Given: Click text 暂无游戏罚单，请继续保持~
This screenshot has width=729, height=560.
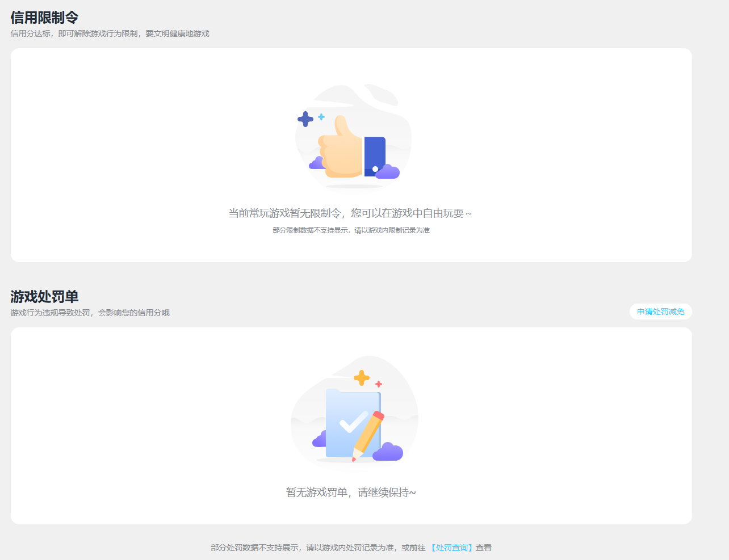Looking at the screenshot, I should point(351,492).
